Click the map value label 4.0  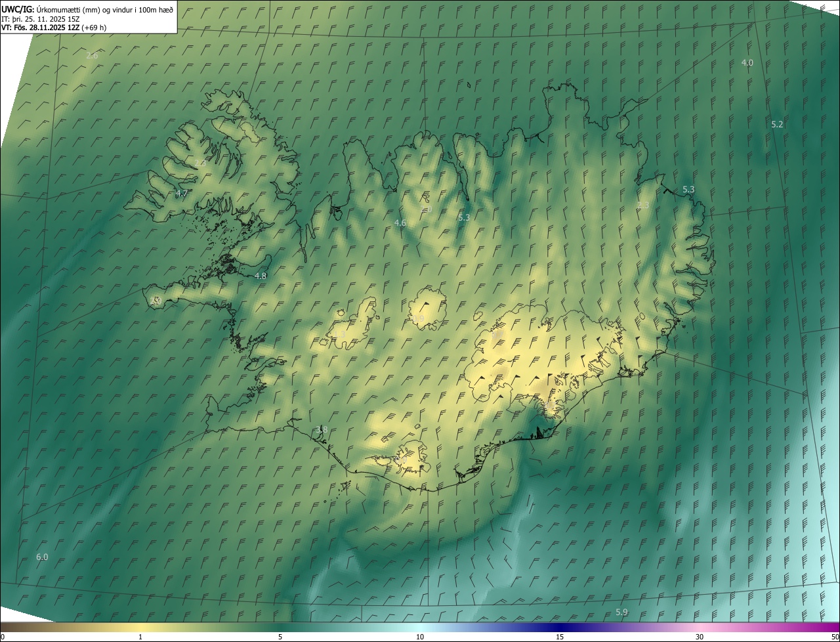[747, 62]
